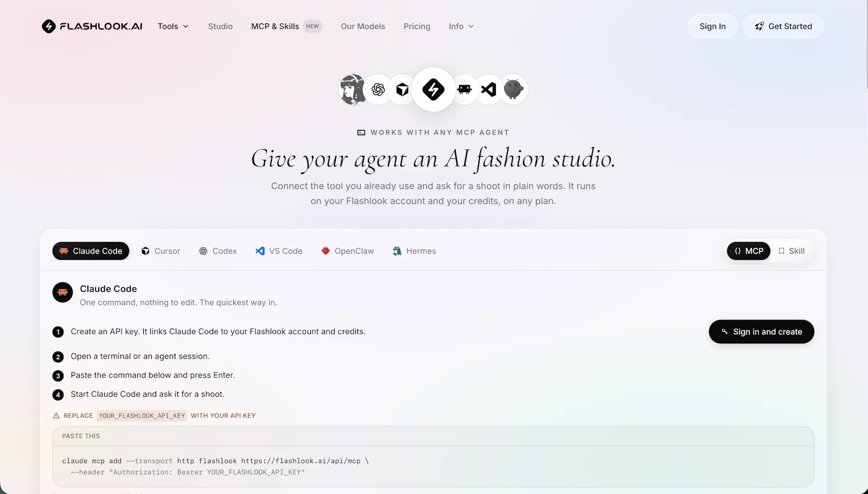Click the Cursor cube icon in hero

point(402,89)
